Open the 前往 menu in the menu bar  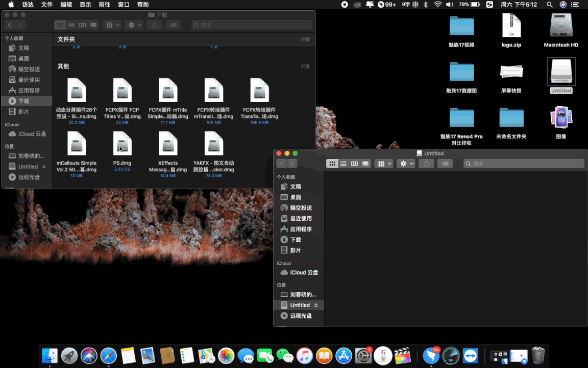104,5
